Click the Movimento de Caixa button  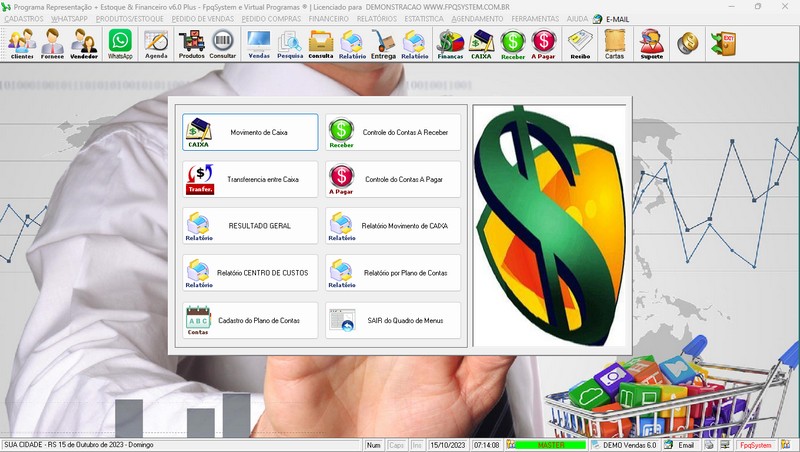click(250, 132)
